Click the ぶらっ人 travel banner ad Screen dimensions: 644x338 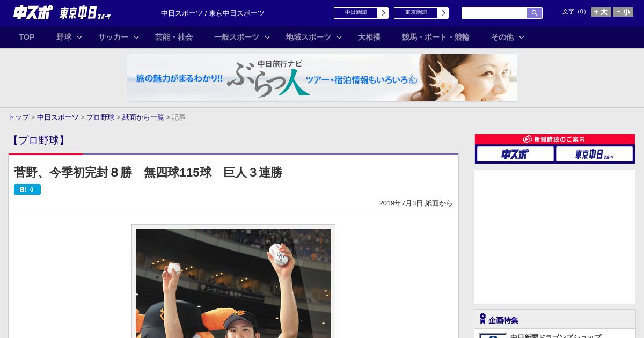coord(322,78)
